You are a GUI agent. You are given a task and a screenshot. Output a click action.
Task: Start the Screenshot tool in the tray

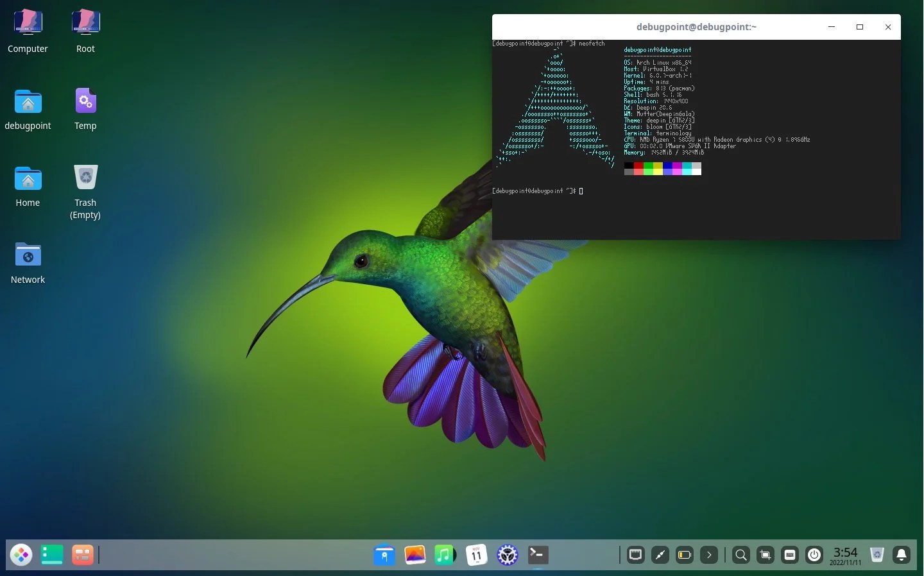pos(765,555)
